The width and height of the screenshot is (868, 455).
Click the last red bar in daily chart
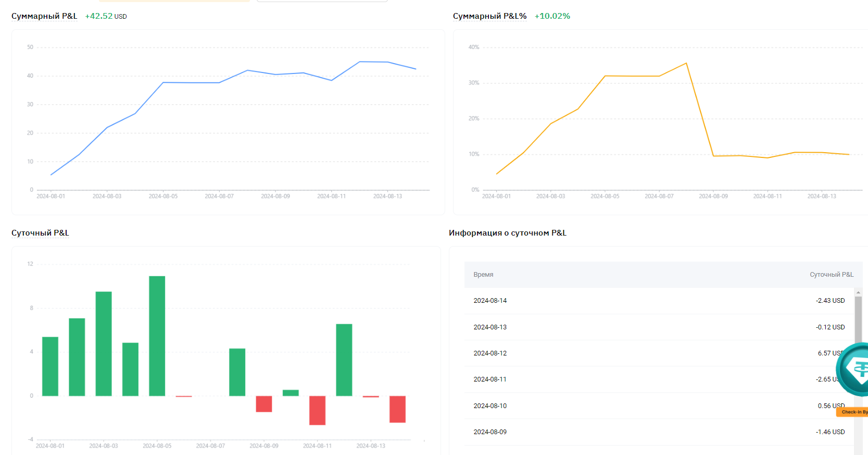[x=397, y=409]
